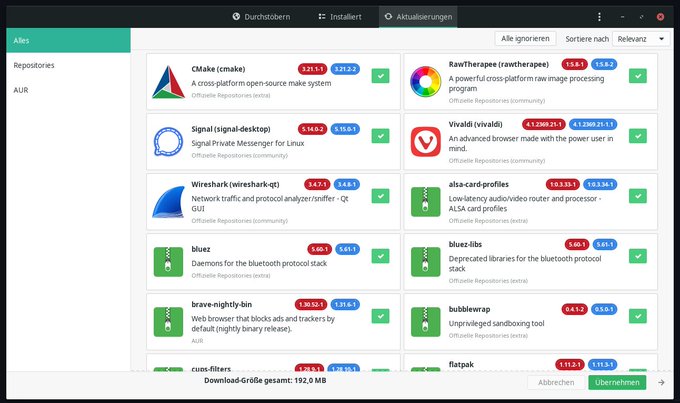Click brave-nightly-bin new version badge 1.31.6-1
680x403 pixels.
point(345,305)
